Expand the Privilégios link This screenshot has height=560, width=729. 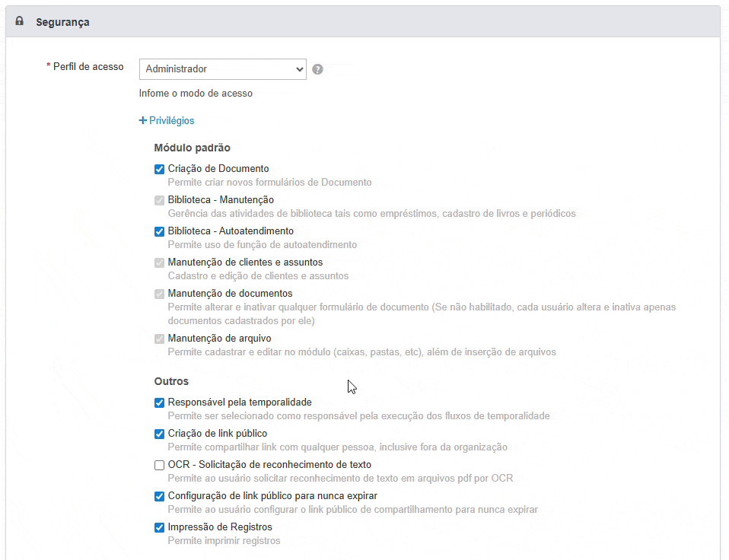click(171, 120)
